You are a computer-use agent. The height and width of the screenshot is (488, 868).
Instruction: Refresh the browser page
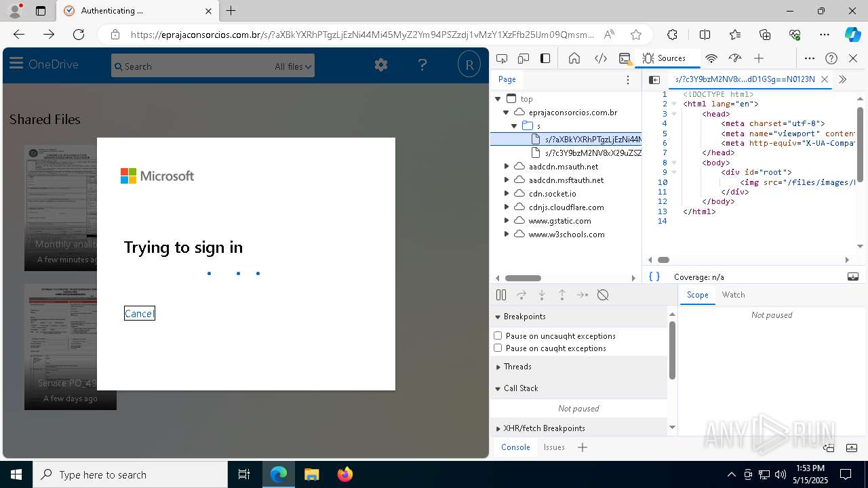pyautogui.click(x=79, y=35)
